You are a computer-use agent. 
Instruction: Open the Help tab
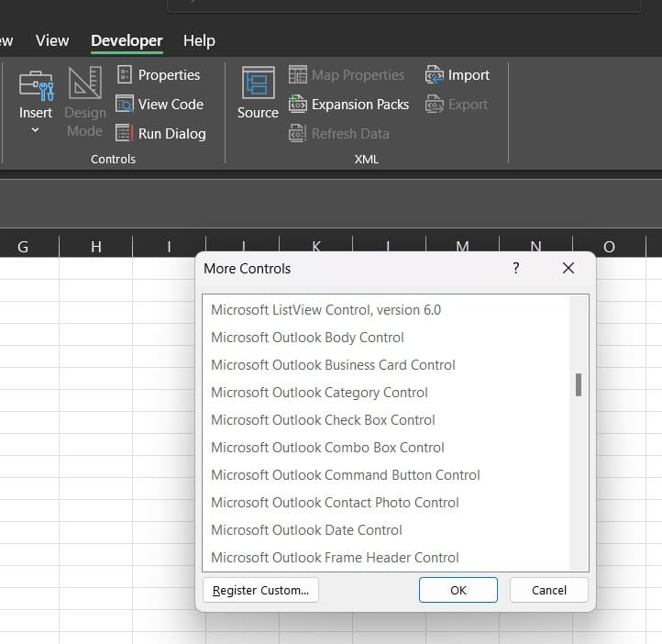tap(199, 40)
